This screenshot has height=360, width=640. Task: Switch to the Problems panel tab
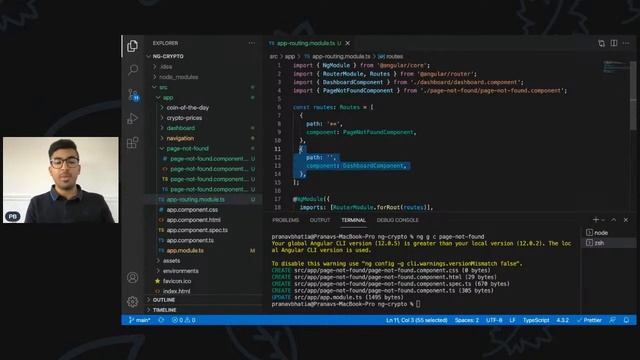click(285, 220)
